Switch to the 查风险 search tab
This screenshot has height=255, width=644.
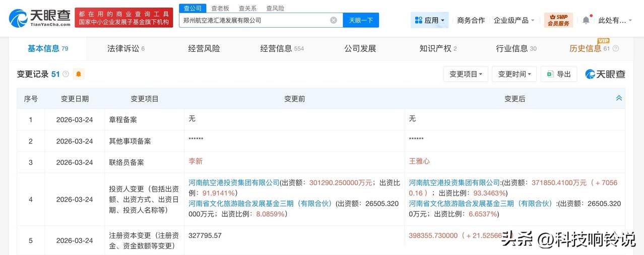coord(275,8)
